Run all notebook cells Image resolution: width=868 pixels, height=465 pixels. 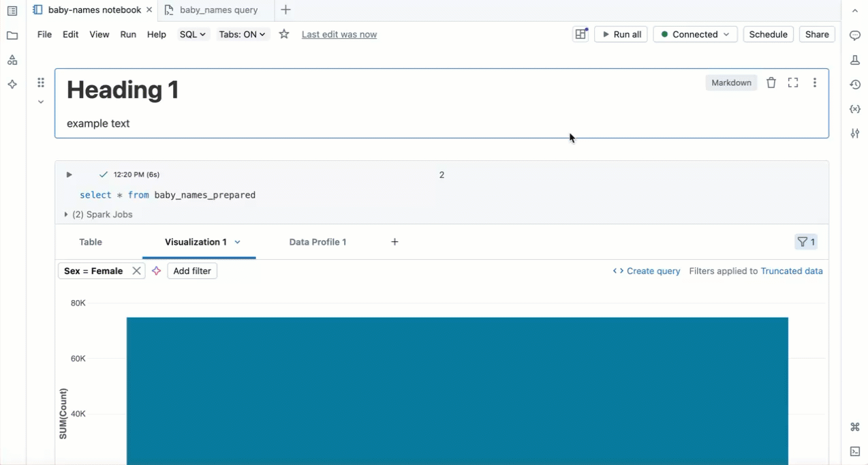coord(620,34)
